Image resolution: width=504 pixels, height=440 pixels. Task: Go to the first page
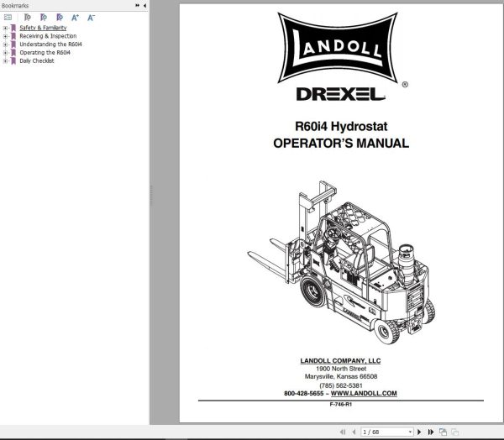tap(343, 432)
